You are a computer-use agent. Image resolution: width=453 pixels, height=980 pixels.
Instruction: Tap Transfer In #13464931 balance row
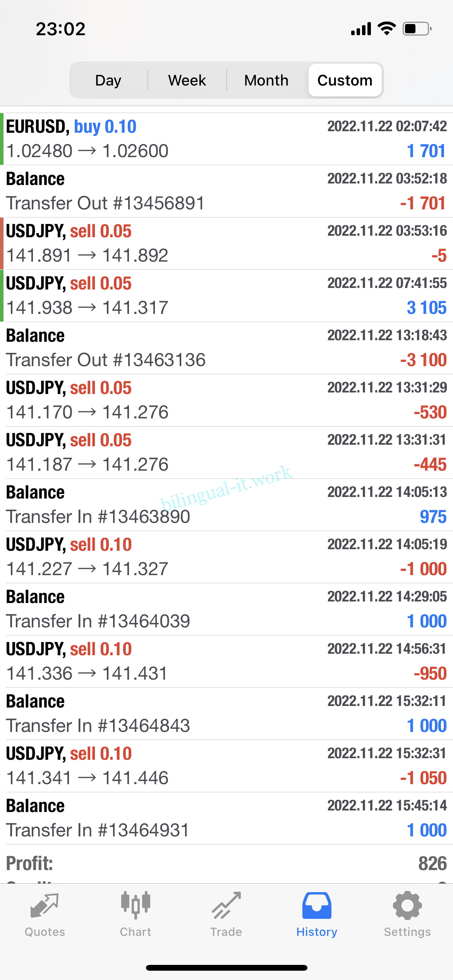point(226,818)
